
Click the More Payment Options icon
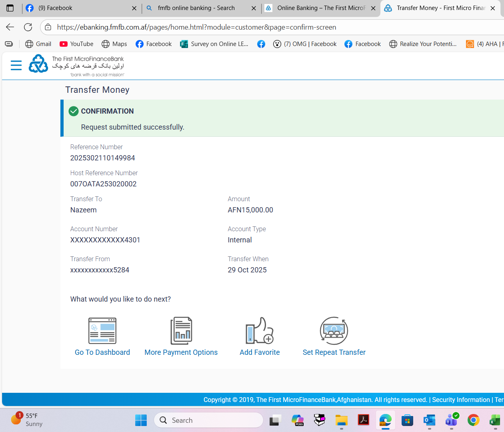pyautogui.click(x=181, y=331)
